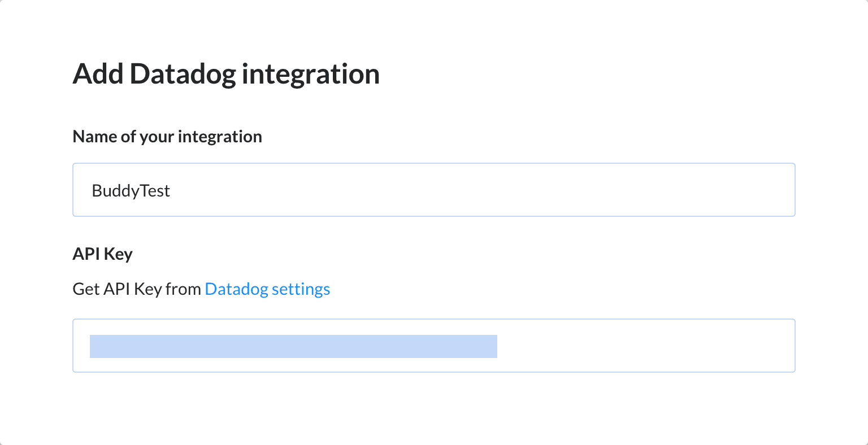Click the Add Datadog integration heading

(x=226, y=73)
